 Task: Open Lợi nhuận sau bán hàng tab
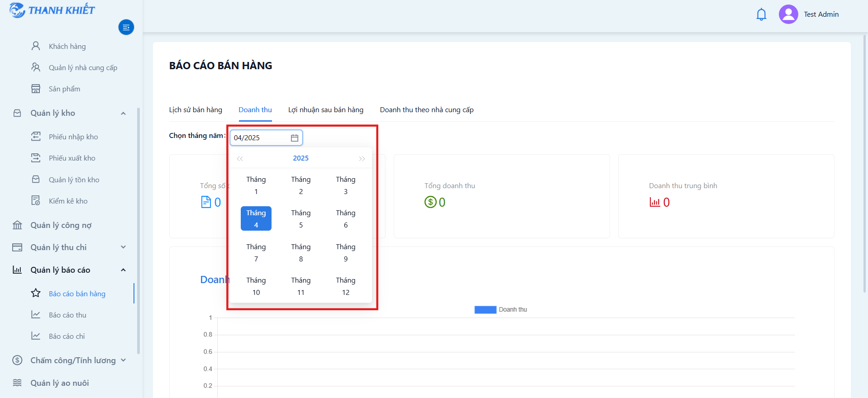(326, 110)
